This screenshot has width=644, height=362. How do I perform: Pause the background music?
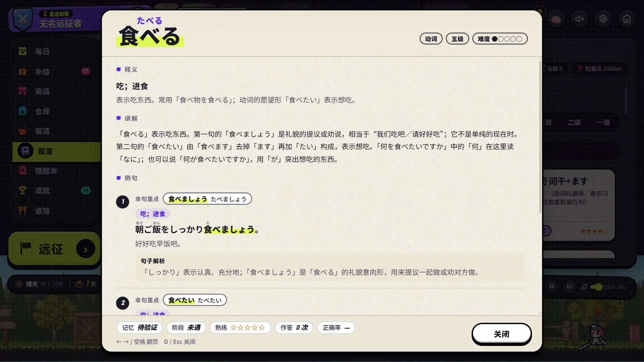552,286
